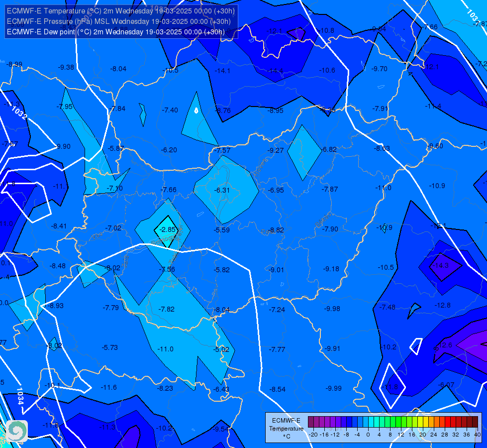Viewport: 487px width, 448px height.
Task: Click the -9.01 temperature value
Action: click(x=276, y=270)
